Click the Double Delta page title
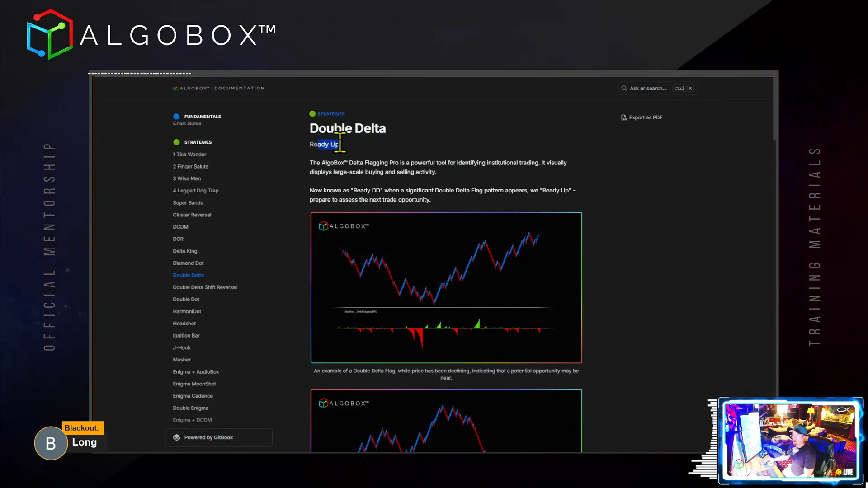The width and height of the screenshot is (868, 488). tap(347, 128)
